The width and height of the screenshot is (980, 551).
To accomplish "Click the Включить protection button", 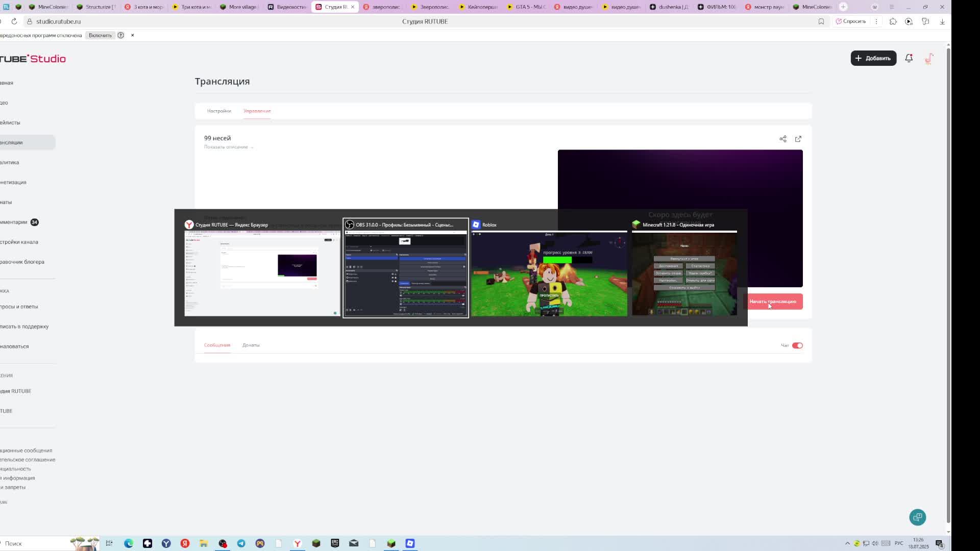I will pos(100,35).
